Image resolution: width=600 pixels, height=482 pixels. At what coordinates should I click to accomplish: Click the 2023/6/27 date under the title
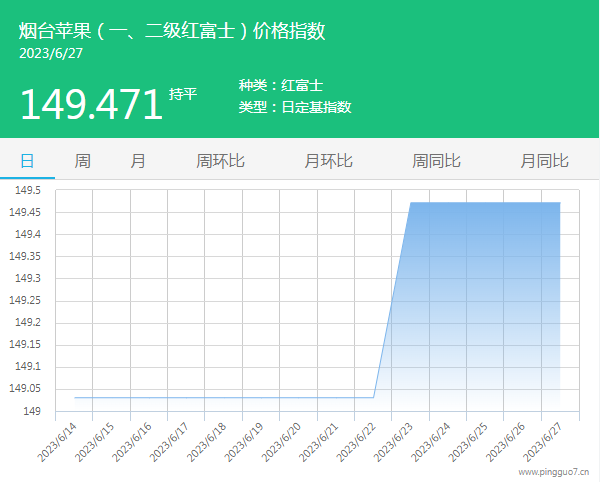[51, 53]
